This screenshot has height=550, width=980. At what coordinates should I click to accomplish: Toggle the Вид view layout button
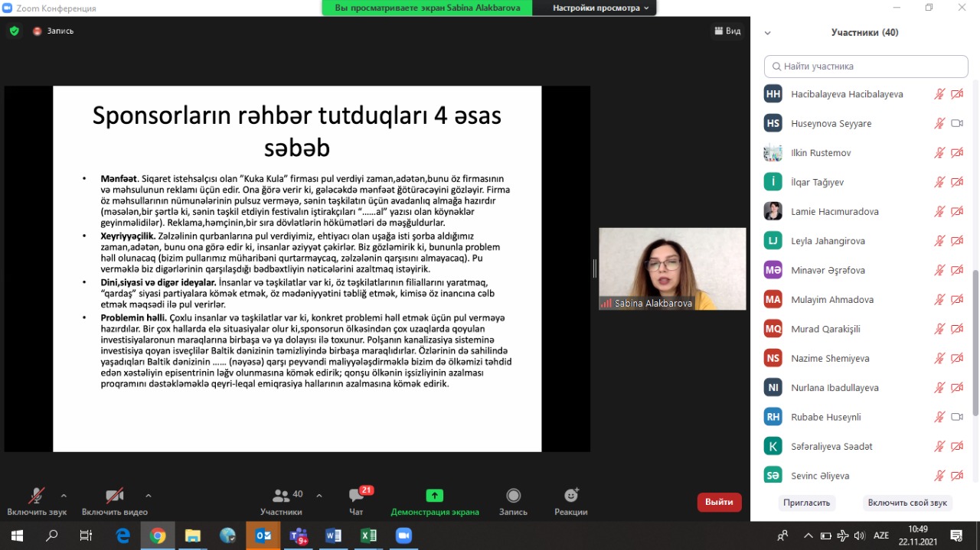click(x=727, y=31)
